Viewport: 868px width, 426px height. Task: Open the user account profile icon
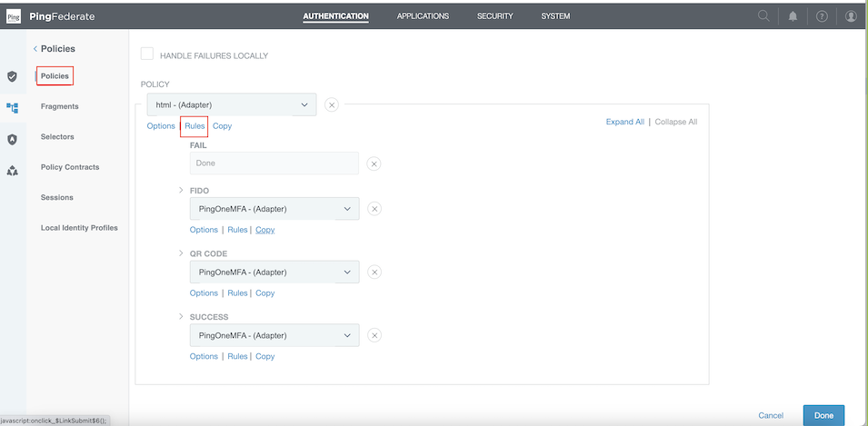pos(851,16)
